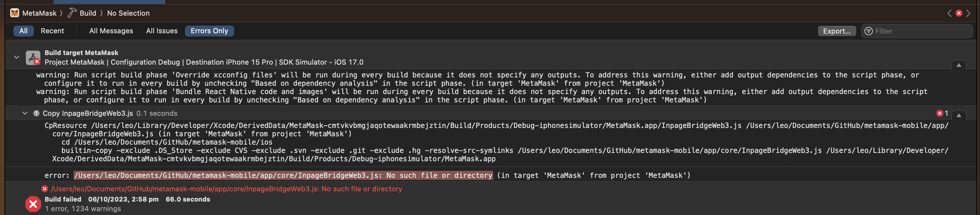Click the MetaMask fox icon in the jump bar

click(x=14, y=12)
